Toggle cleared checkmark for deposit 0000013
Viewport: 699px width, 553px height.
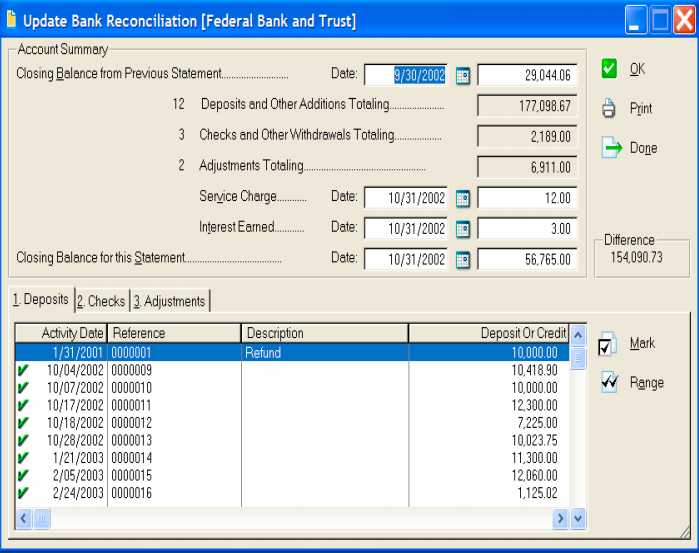[23, 440]
